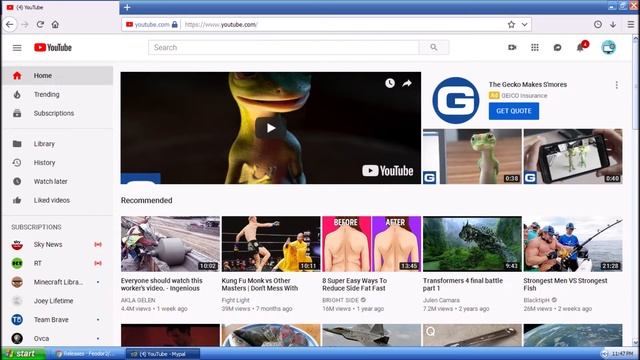Open the YouTube hamburger guide menu
This screenshot has width=640, height=360.
[x=17, y=48]
